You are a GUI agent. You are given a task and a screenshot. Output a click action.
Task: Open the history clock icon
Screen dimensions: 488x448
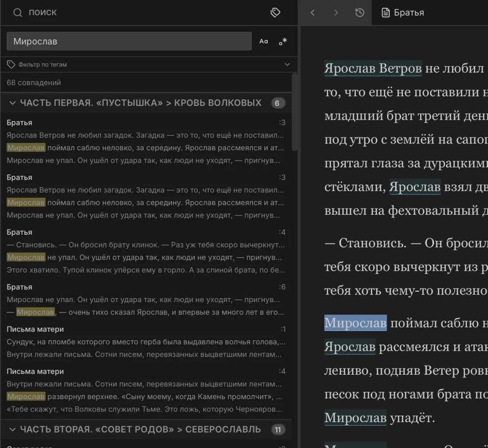point(359,12)
